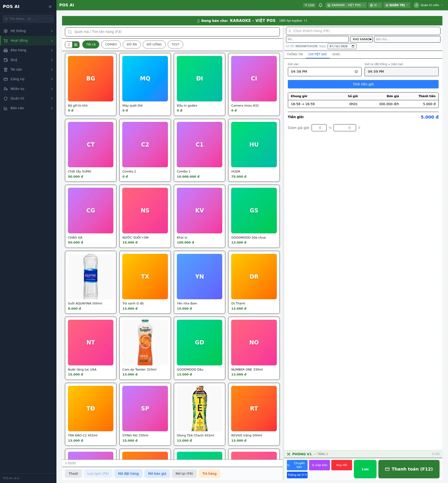Click the Báo cáo chart icon
The height and width of the screenshot is (483, 448).
6,108
